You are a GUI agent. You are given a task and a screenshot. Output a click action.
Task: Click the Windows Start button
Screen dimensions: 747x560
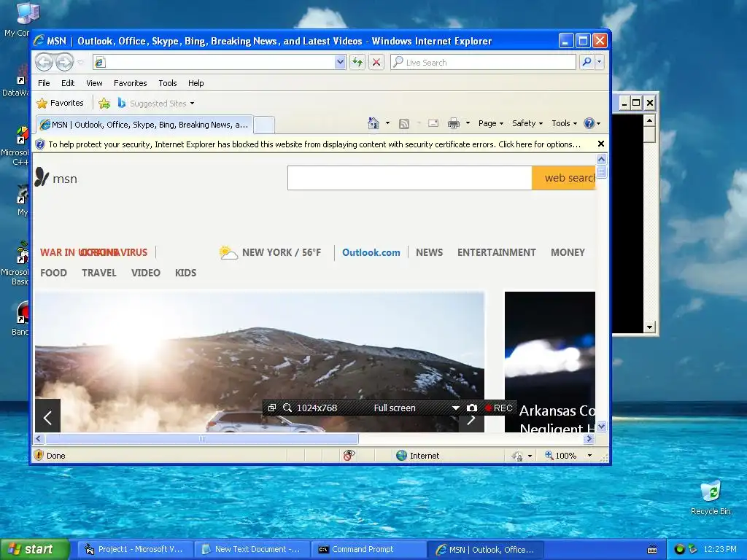click(x=35, y=549)
